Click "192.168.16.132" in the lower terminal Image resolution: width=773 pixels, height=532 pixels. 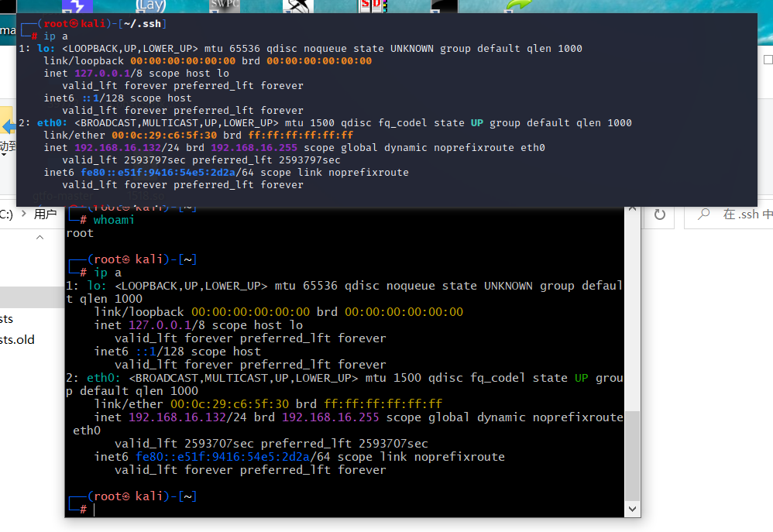point(177,417)
